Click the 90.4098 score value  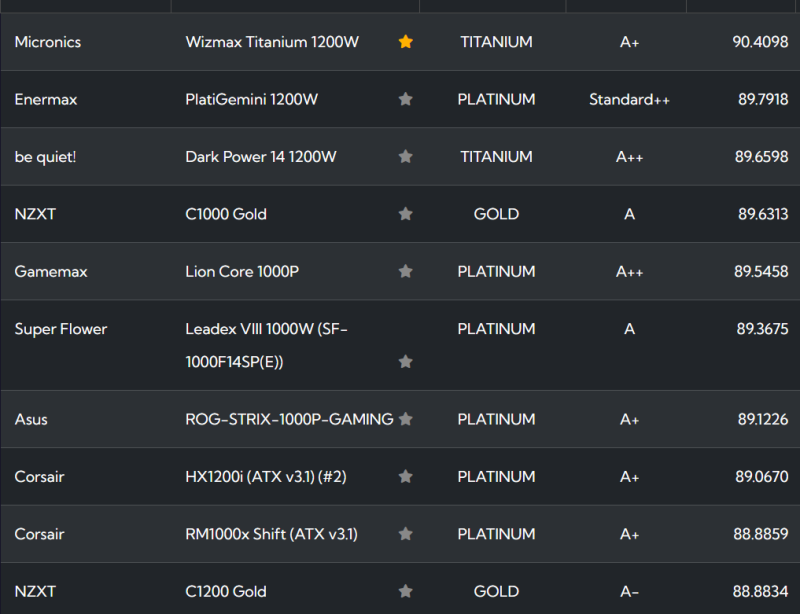[x=760, y=42]
